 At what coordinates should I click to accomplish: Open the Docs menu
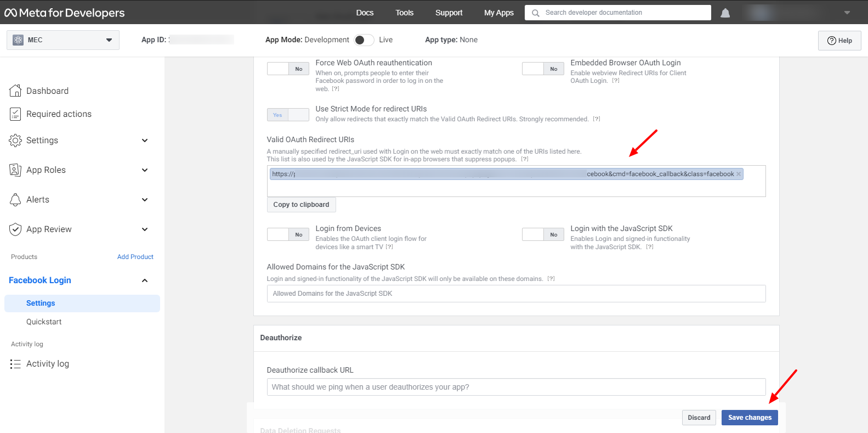pos(365,13)
